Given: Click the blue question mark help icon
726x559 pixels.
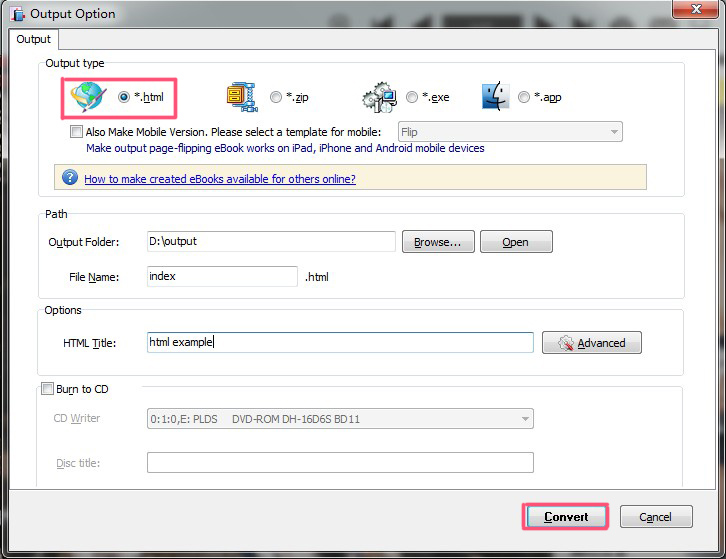Looking at the screenshot, I should tap(70, 177).
